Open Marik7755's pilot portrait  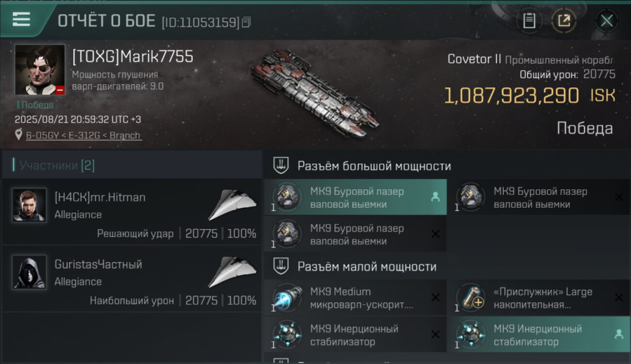[40, 69]
